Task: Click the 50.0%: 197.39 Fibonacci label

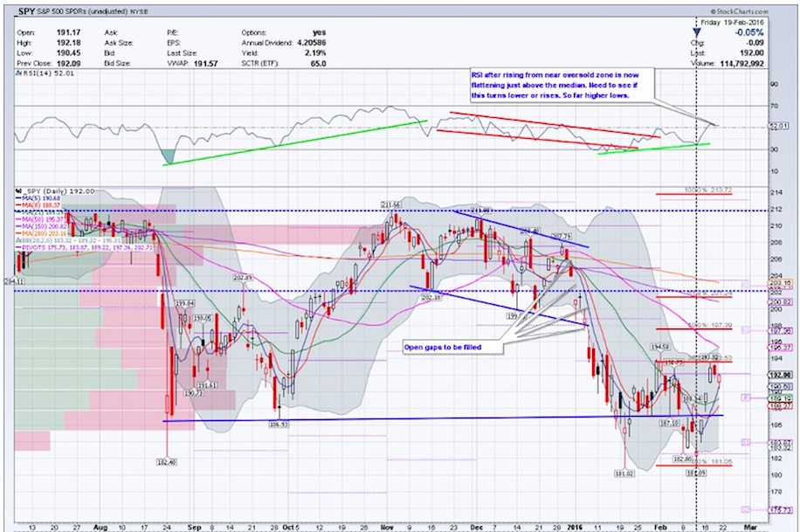Action: [x=710, y=325]
